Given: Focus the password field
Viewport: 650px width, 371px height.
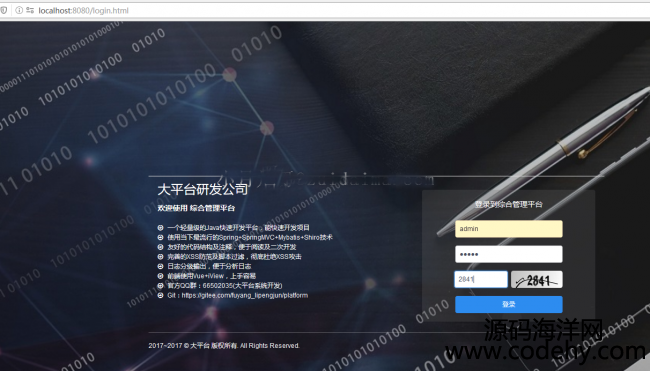Looking at the screenshot, I should [509, 254].
